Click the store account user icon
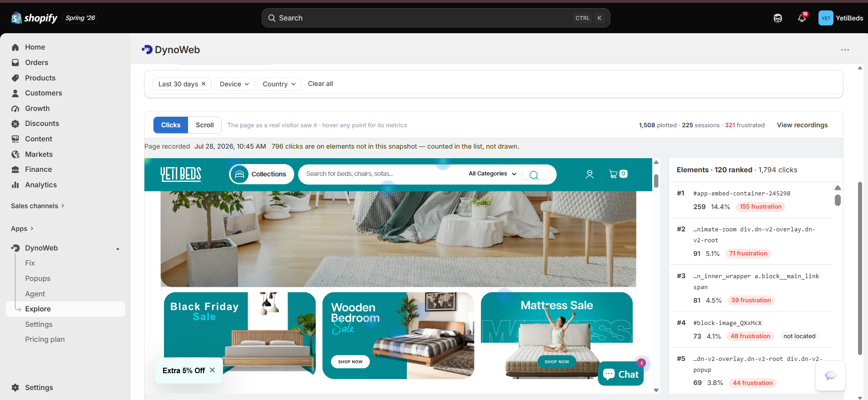 point(590,174)
